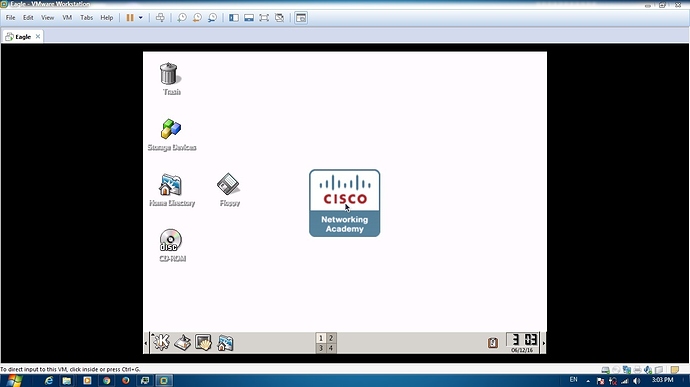Viewport: 690px width, 387px height.
Task: Click the Klipper clipboard tray icon
Action: click(493, 343)
